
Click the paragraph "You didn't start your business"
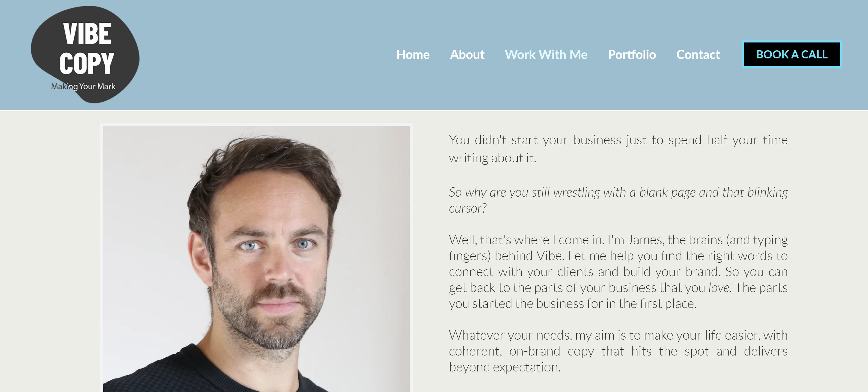[618, 149]
